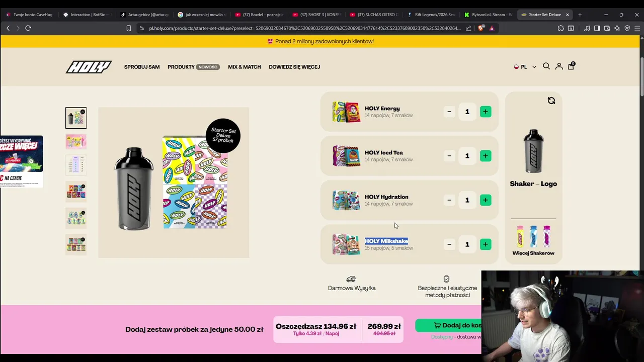This screenshot has width=644, height=362.
Task: Click HOLY Iced Tea product image
Action: click(x=346, y=156)
